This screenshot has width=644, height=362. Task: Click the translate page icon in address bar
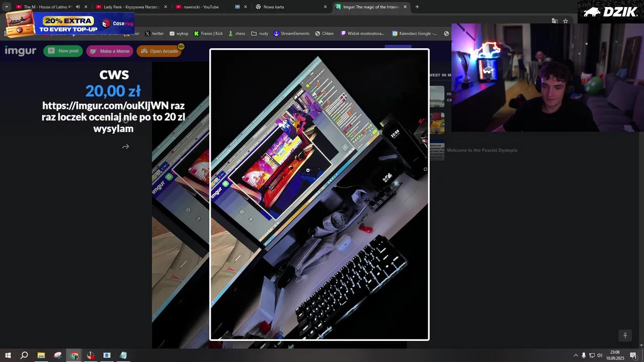point(554,21)
